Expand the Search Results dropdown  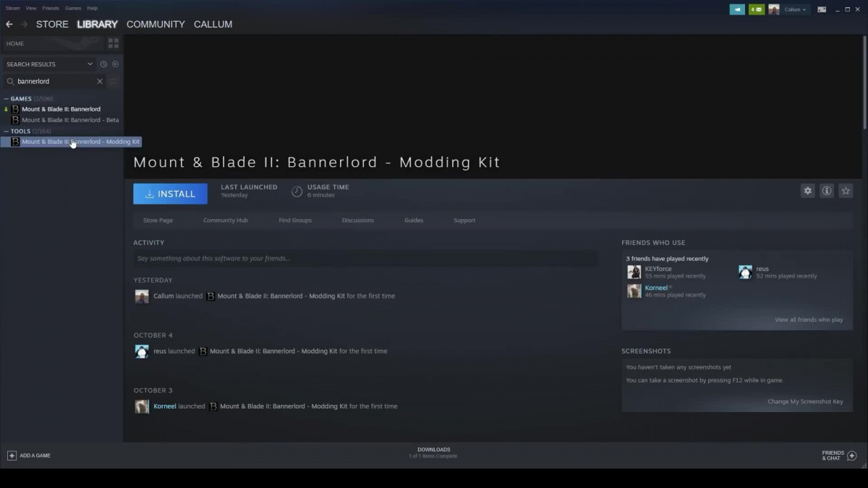[x=90, y=64]
